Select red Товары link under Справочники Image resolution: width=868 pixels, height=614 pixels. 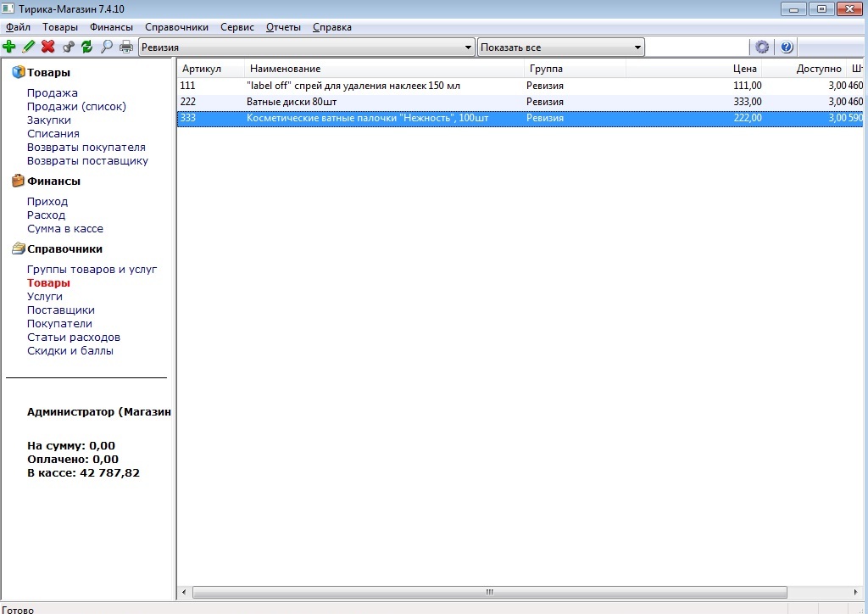[48, 283]
